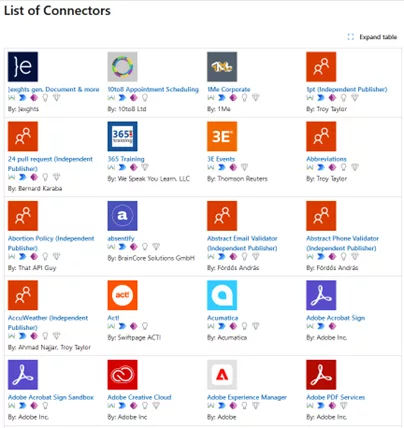This screenshot has height=428, width=404.
Task: Click the Abstract Phone Validator logo
Action: coord(321,216)
